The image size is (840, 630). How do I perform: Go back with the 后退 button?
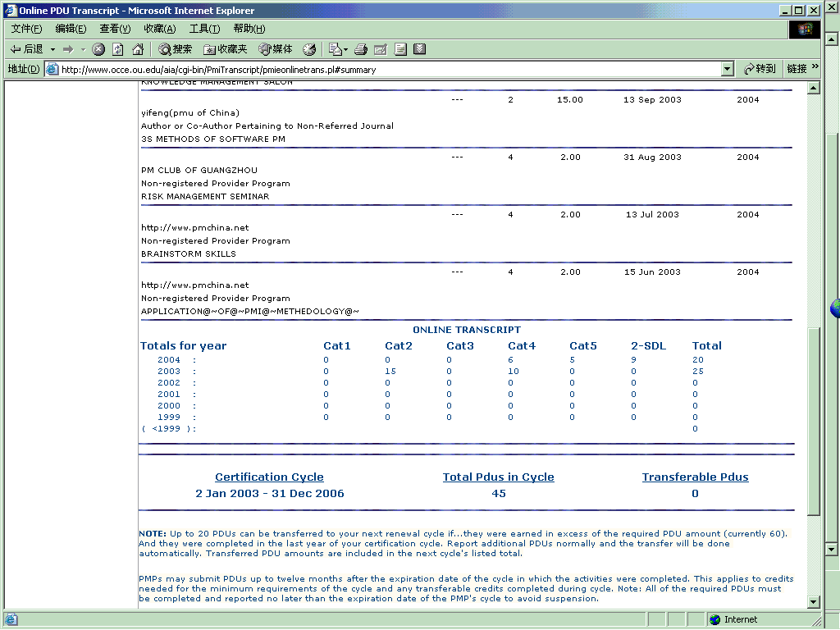click(27, 49)
